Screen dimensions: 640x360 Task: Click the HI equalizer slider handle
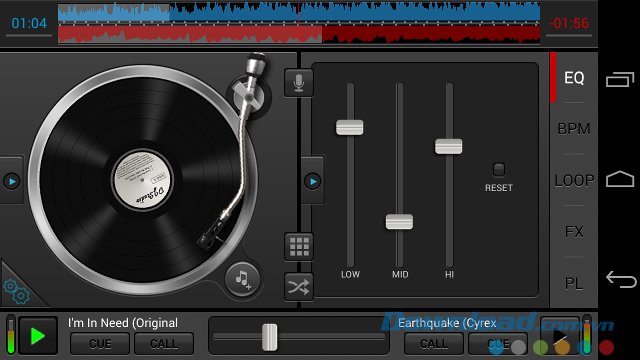tap(449, 146)
